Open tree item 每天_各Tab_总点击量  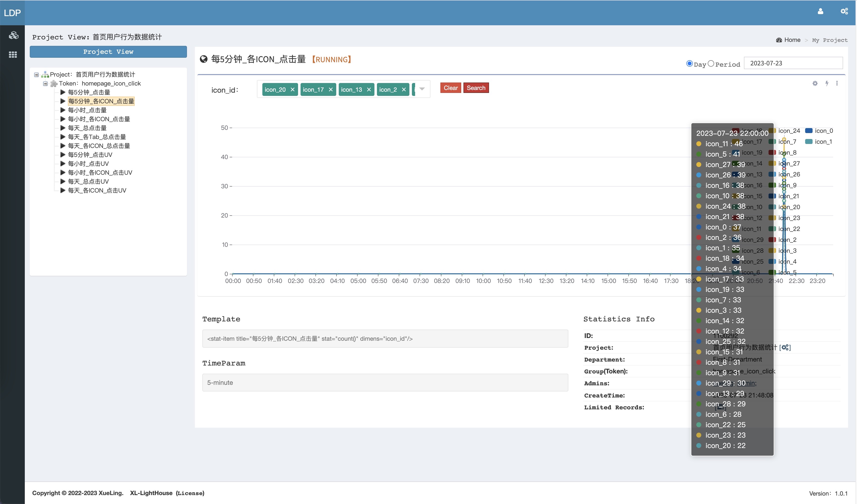97,137
